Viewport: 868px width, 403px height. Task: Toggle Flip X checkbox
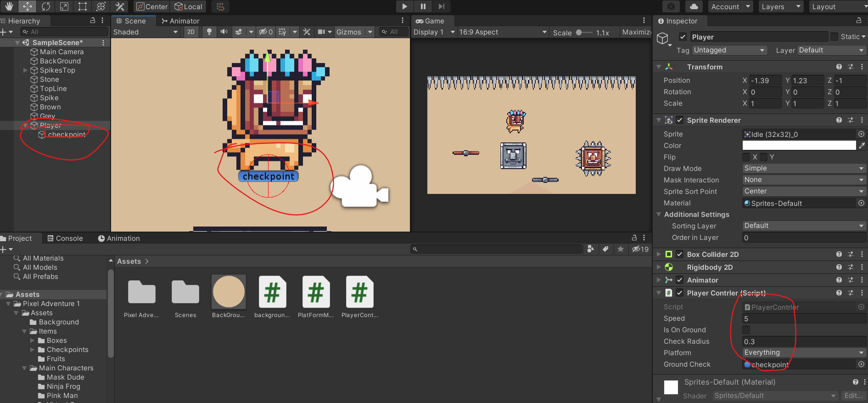tap(746, 157)
